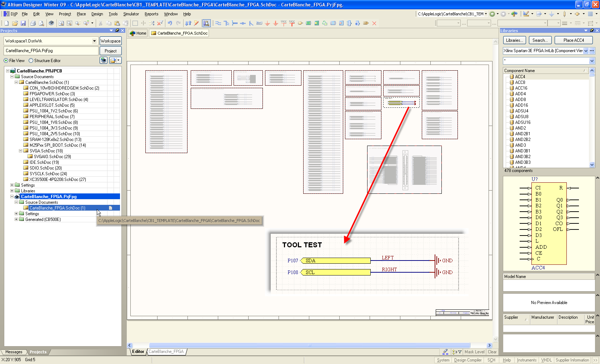This screenshot has width=600, height=364.
Task: Open the Workspace1.DsnWrk dropdown
Action: click(x=94, y=41)
